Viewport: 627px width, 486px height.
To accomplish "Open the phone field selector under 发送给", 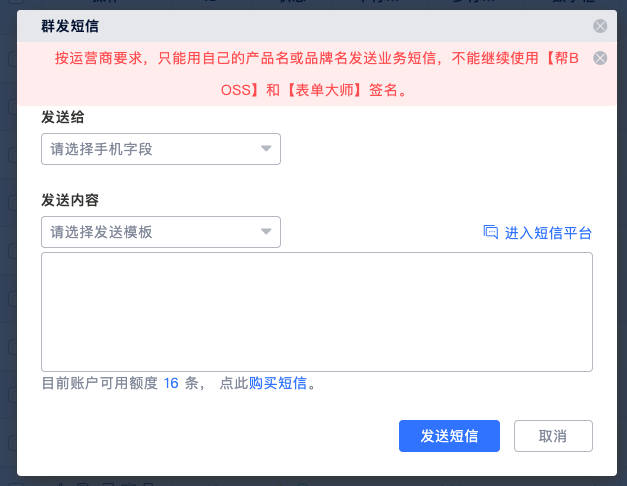I will [x=160, y=149].
